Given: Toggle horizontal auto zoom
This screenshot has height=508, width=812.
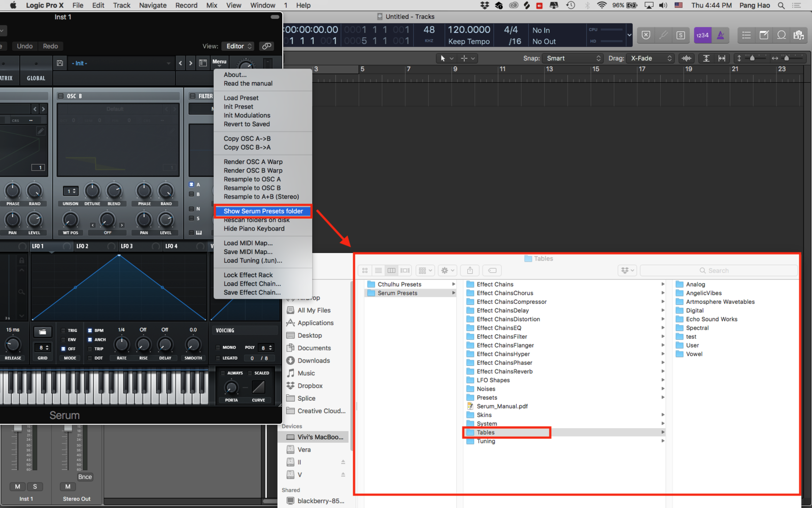Looking at the screenshot, I should [x=722, y=58].
